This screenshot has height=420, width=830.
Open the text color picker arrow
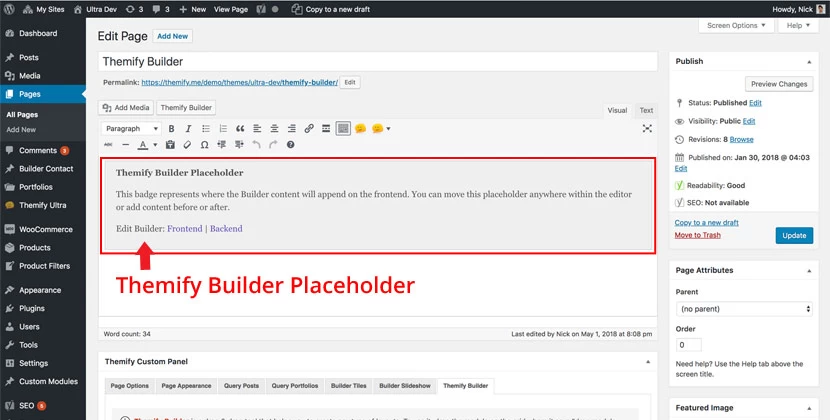point(155,145)
